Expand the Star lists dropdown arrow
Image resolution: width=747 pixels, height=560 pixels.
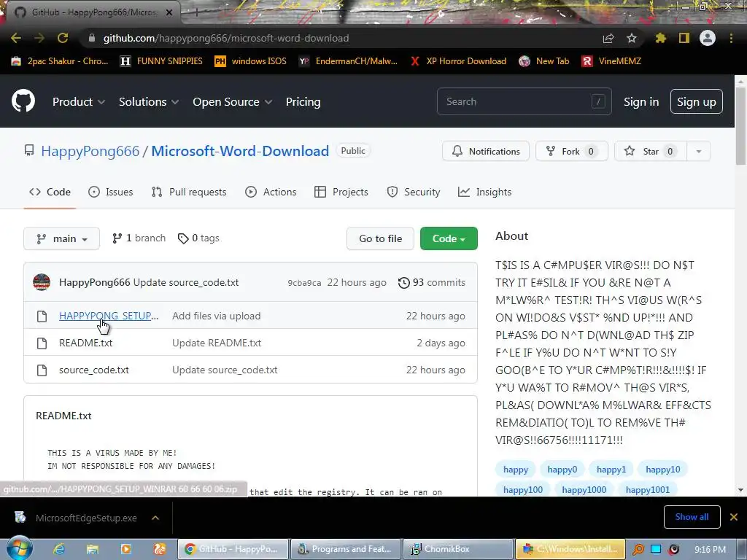(x=699, y=151)
